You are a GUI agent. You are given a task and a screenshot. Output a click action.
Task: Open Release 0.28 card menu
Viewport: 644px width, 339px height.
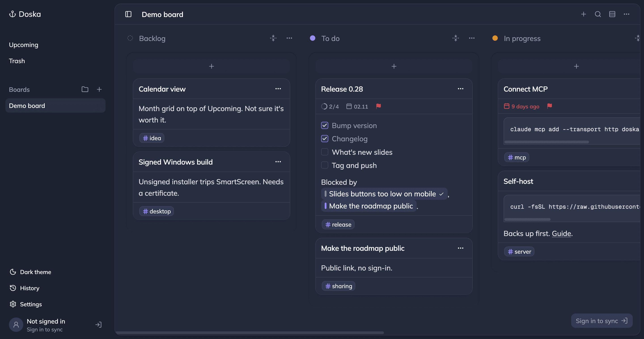tap(460, 89)
